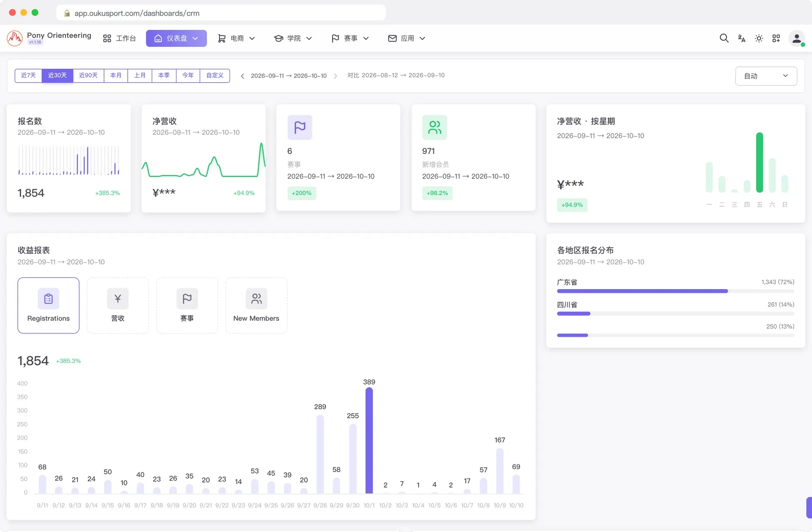812x532 pixels.
Task: Switch to the New Members report tab
Action: 256,306
